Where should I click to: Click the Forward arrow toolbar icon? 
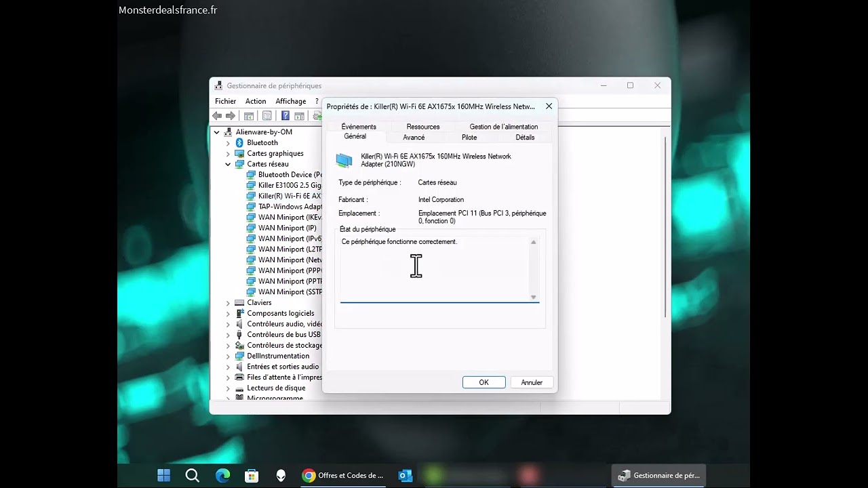point(231,116)
